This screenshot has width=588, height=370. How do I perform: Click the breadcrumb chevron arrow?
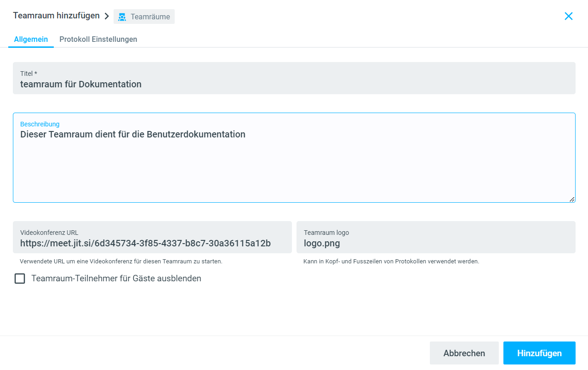click(x=107, y=16)
